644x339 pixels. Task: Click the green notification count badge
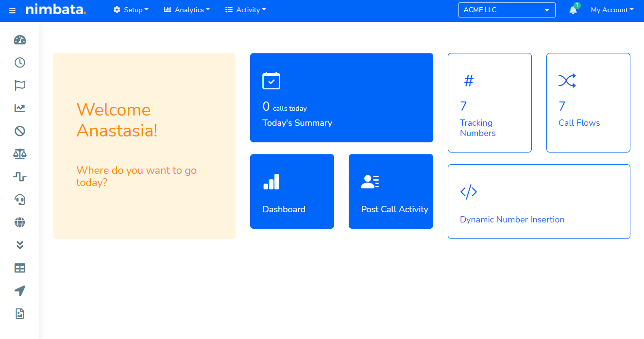coord(577,5)
